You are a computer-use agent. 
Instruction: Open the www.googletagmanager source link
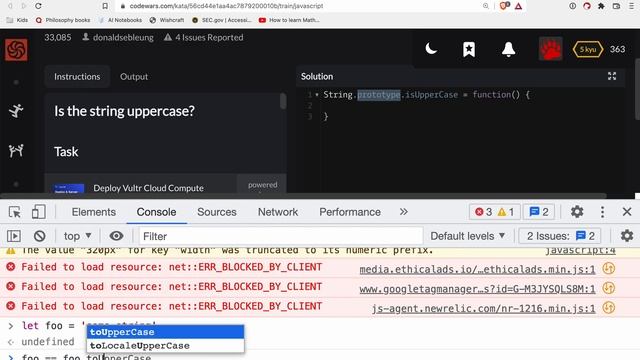coord(477,289)
